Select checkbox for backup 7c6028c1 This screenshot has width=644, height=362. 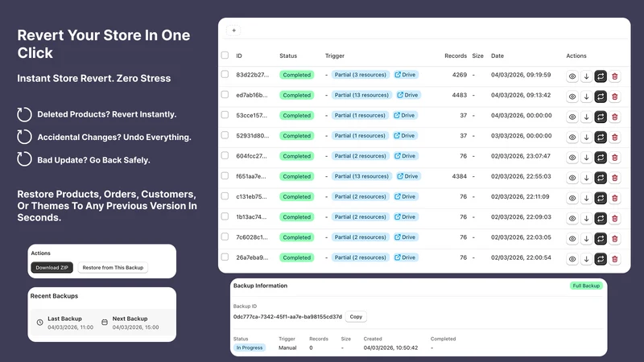click(x=225, y=237)
